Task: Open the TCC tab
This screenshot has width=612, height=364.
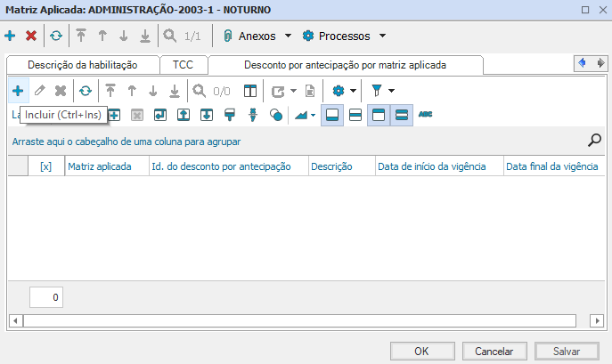Action: [183, 65]
